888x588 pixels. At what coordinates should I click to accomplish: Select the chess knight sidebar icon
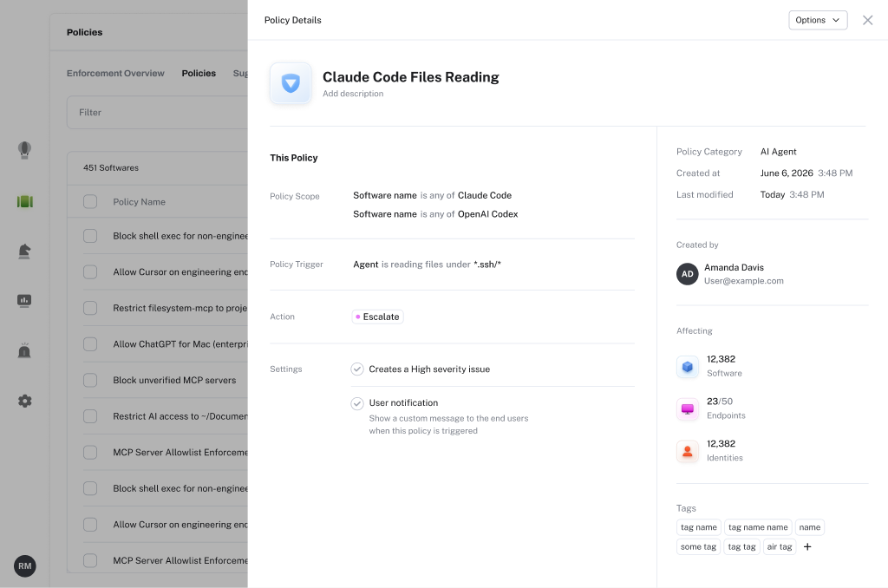(x=24, y=251)
